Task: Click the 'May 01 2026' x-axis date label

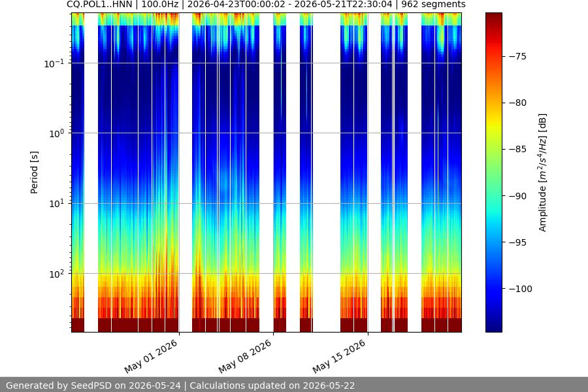Action: point(151,356)
